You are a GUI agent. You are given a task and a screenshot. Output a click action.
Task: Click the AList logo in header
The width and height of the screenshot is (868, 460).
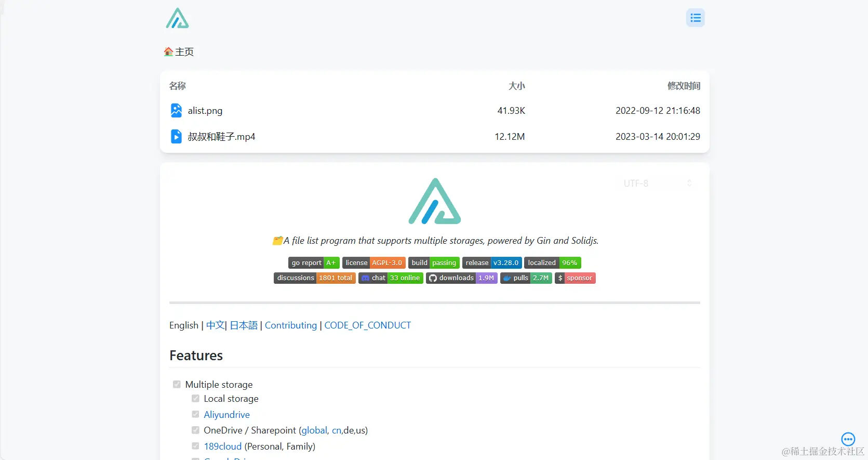(177, 18)
